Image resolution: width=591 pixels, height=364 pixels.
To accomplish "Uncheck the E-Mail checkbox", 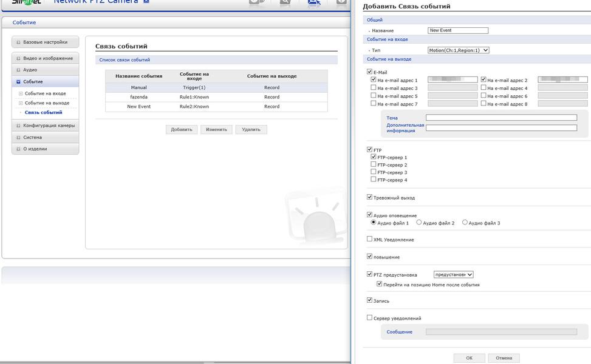I will pos(369,72).
